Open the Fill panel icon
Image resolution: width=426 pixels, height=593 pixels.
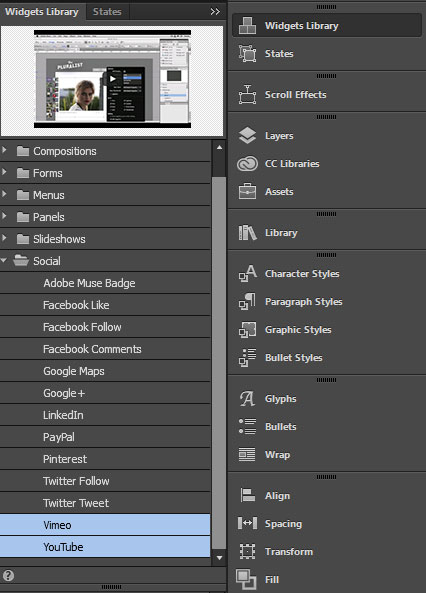point(246,579)
